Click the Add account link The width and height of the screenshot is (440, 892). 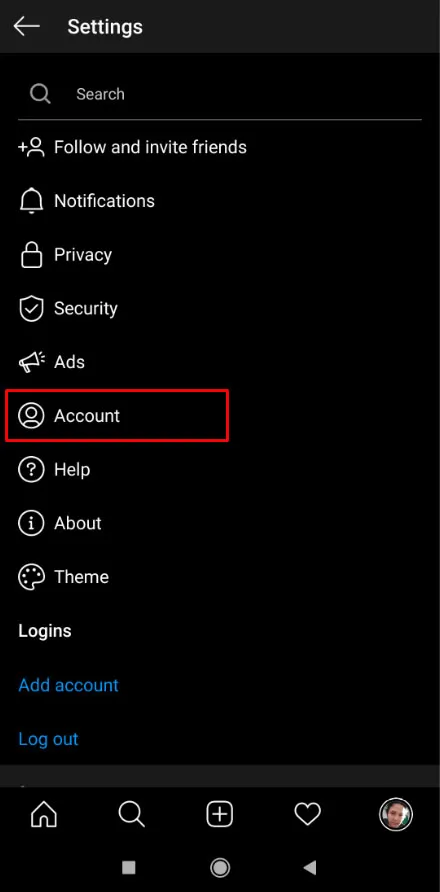68,685
